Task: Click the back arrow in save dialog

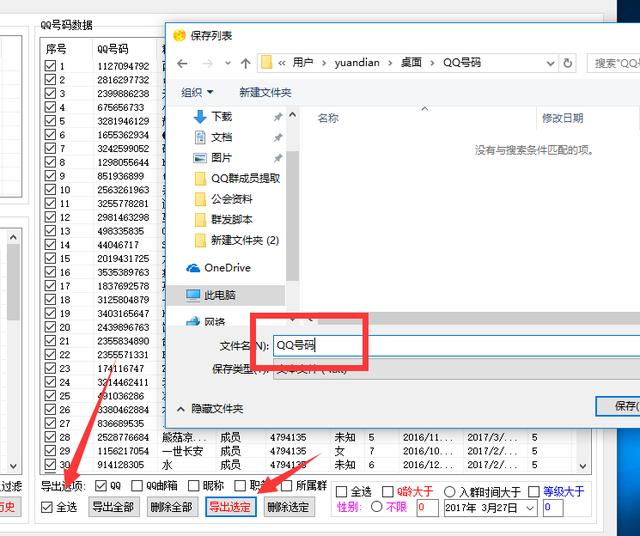Action: [182, 63]
